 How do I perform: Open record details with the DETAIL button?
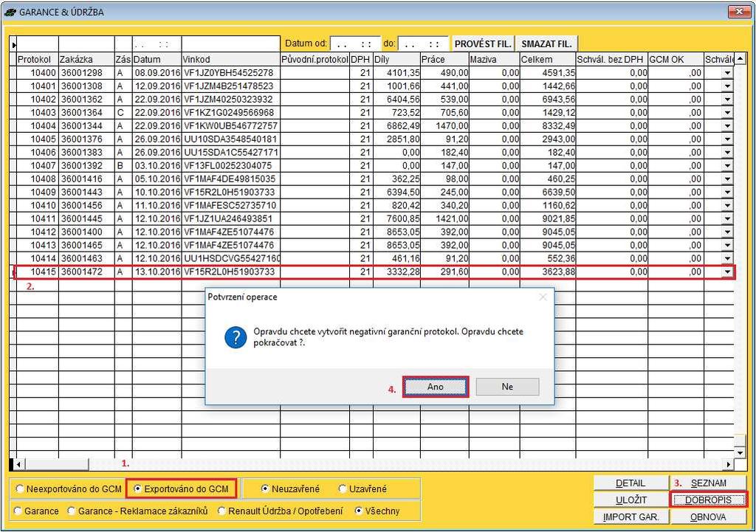[x=630, y=483]
